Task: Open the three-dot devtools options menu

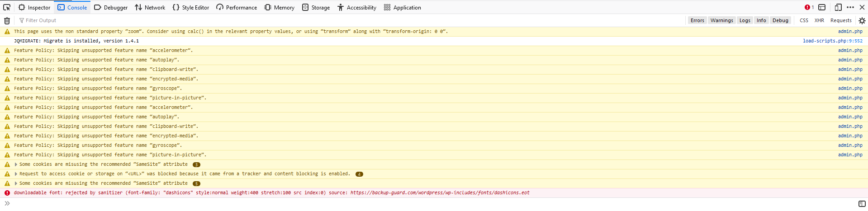Action: click(850, 7)
